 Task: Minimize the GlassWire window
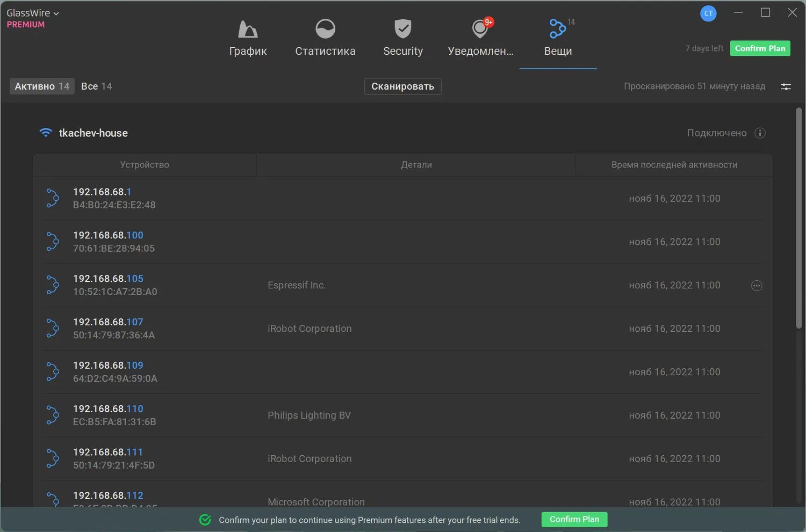(738, 12)
